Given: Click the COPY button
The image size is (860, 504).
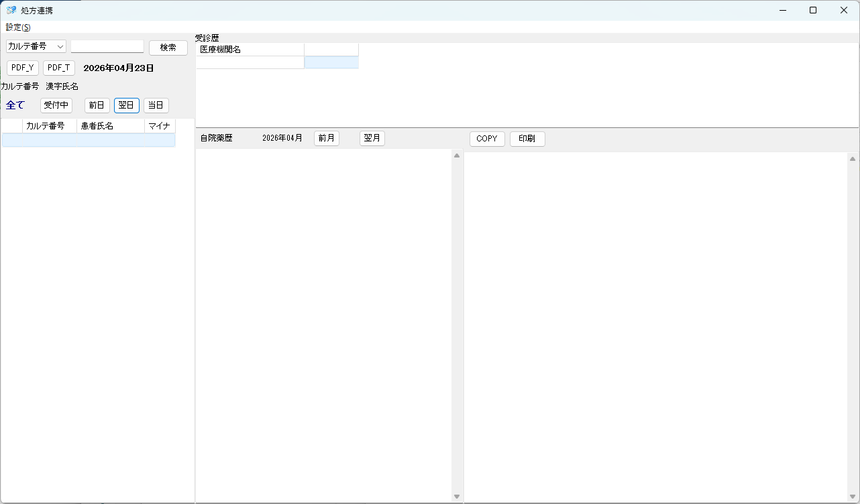Looking at the screenshot, I should (x=486, y=139).
